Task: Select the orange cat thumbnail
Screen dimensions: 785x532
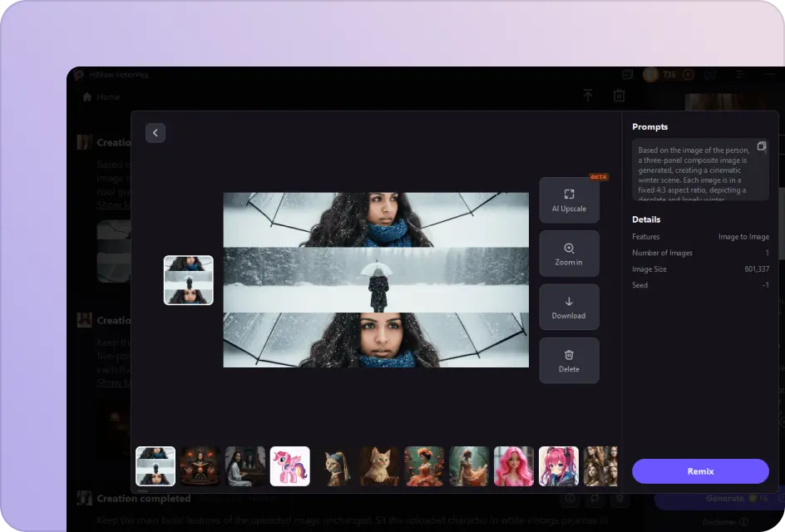Action: point(379,466)
